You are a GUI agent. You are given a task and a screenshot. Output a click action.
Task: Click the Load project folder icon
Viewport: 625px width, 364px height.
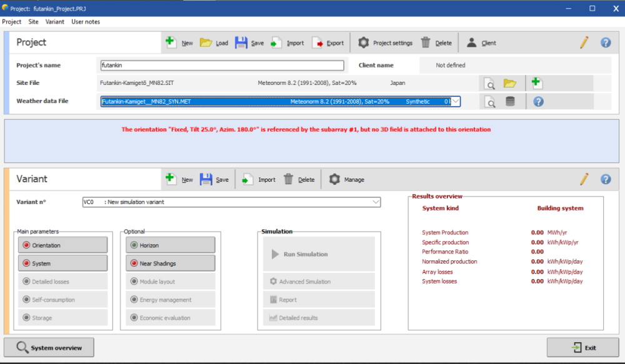[x=206, y=42]
